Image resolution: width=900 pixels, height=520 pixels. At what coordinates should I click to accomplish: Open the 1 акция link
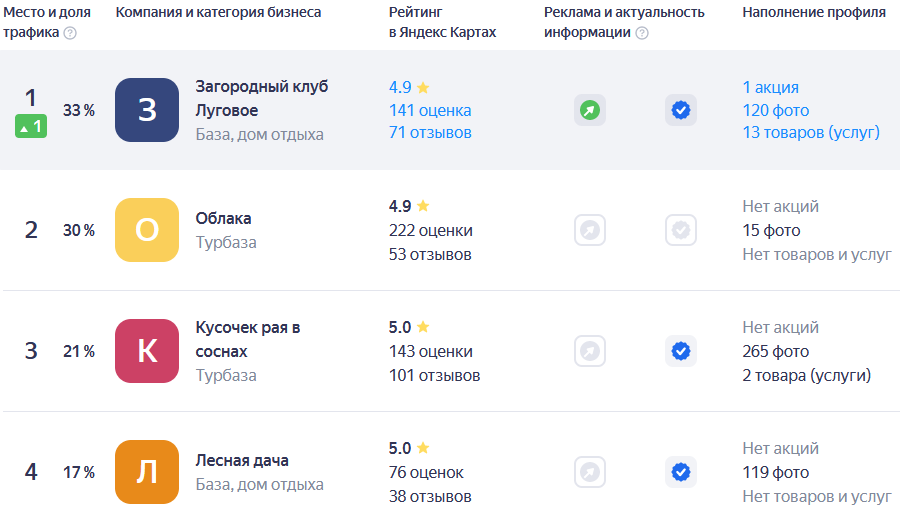click(770, 87)
